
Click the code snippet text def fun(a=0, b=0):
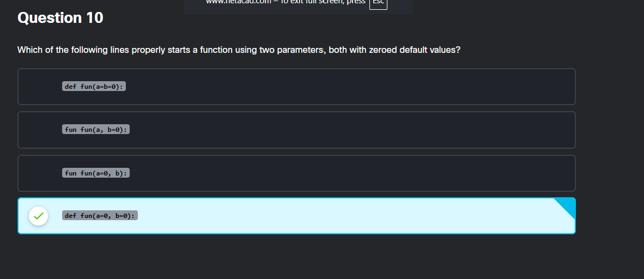(100, 215)
